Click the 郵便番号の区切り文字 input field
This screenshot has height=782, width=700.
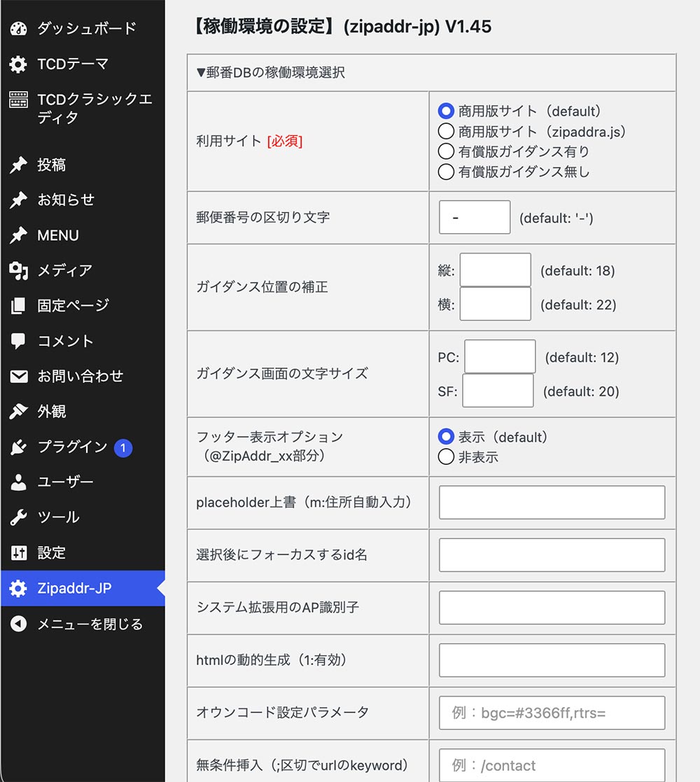coord(475,218)
